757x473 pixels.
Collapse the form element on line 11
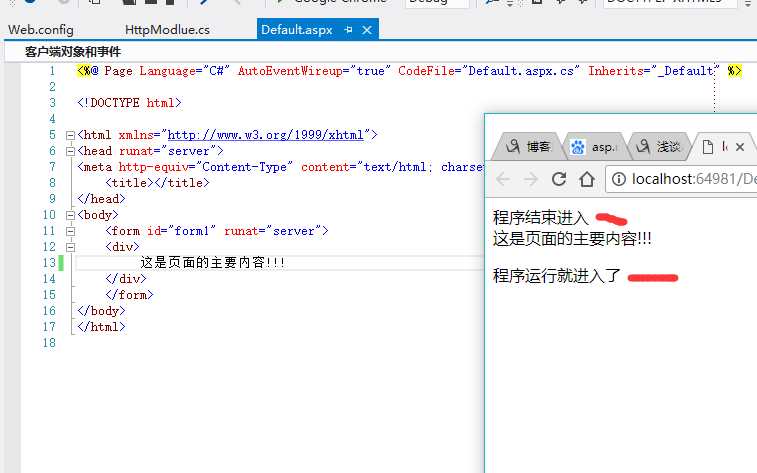coord(70,231)
